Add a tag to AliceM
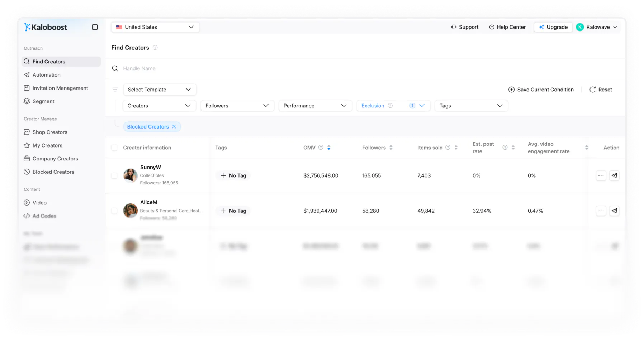The height and width of the screenshot is (338, 644). click(x=233, y=211)
